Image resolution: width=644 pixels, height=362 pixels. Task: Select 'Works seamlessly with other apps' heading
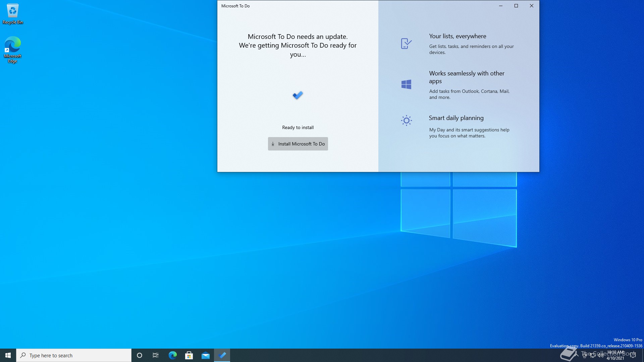point(467,77)
